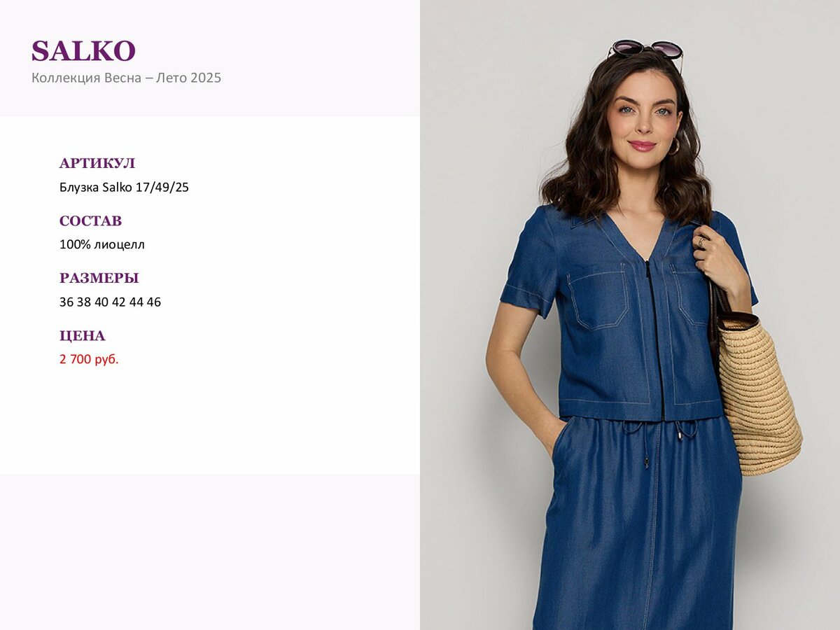Click the РАЗМЕРЫ heading
The height and width of the screenshot is (630, 840).
tap(99, 278)
